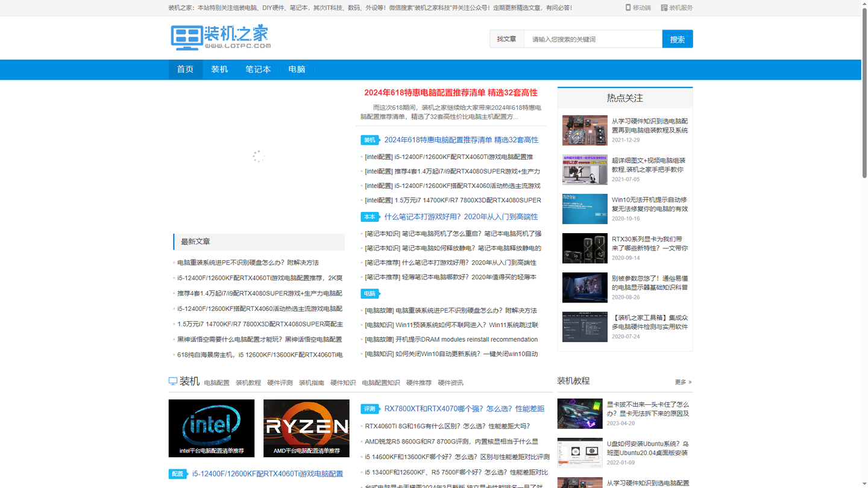This screenshot has width=868, height=488.
Task: Click the blue 电脑 tag badge
Action: 370,293
